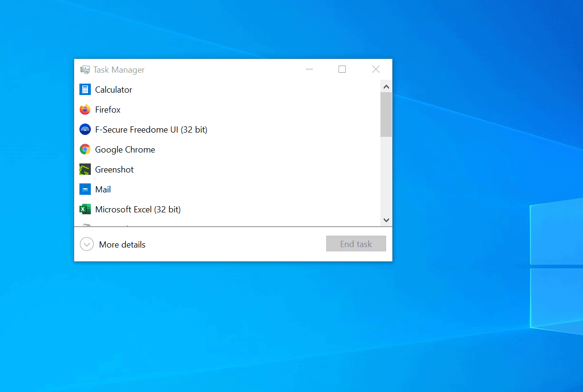583x392 pixels.
Task: Click the Google Chrome icon
Action: (x=85, y=149)
